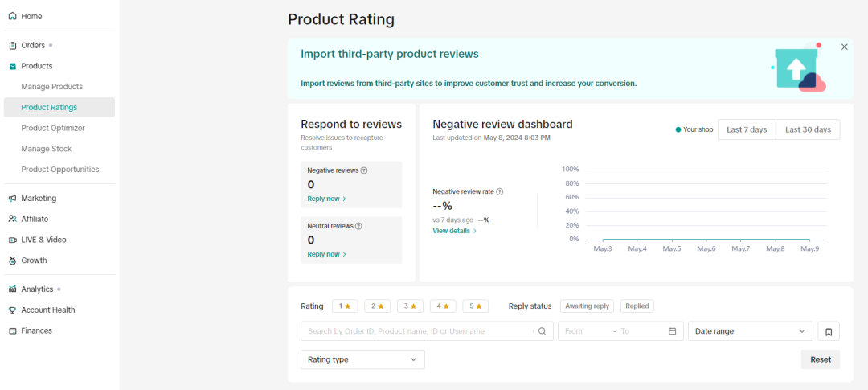Click info icon beside Negative review rate
The height and width of the screenshot is (390, 868).
coord(499,191)
